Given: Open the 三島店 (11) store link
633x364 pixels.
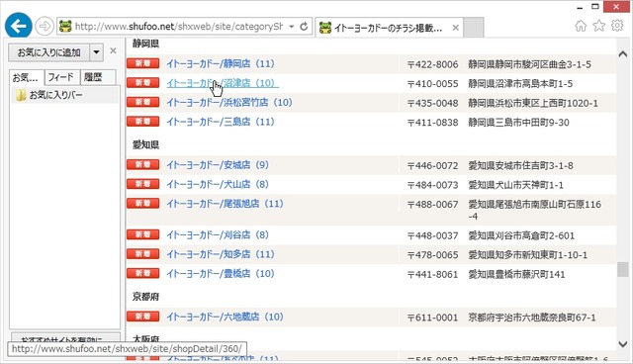Looking at the screenshot, I should [221, 122].
